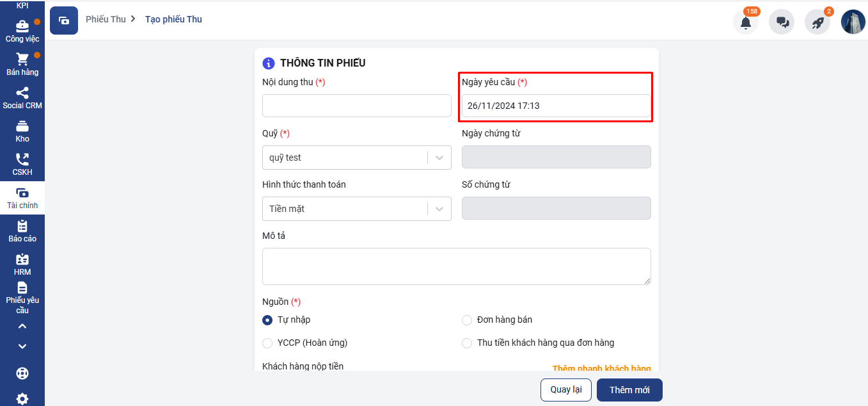Image resolution: width=868 pixels, height=406 pixels.
Task: Click the Thêm mới button
Action: pos(629,390)
